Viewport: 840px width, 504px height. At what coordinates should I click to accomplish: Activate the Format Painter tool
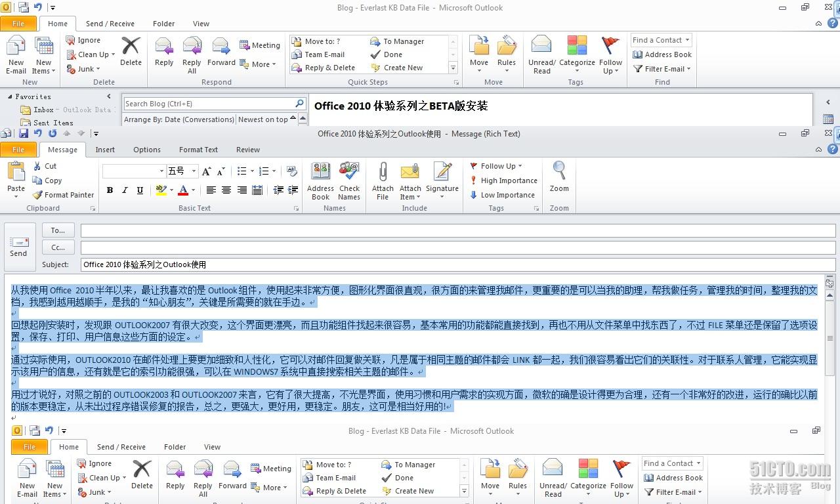64,195
